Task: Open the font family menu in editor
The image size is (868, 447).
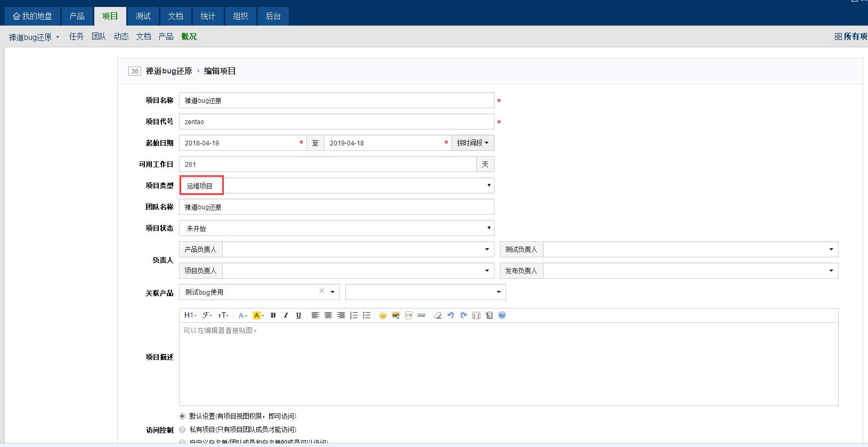Action: 207,315
